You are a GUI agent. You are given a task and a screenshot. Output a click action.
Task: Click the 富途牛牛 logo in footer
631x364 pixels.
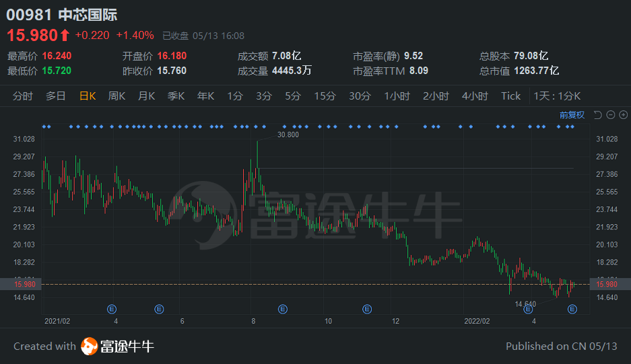pos(117,347)
